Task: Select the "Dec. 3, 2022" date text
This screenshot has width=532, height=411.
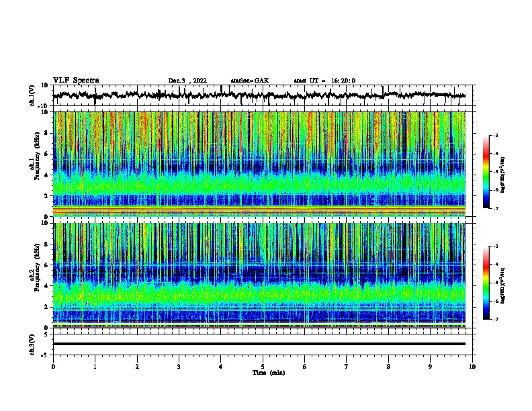Action: coord(187,81)
